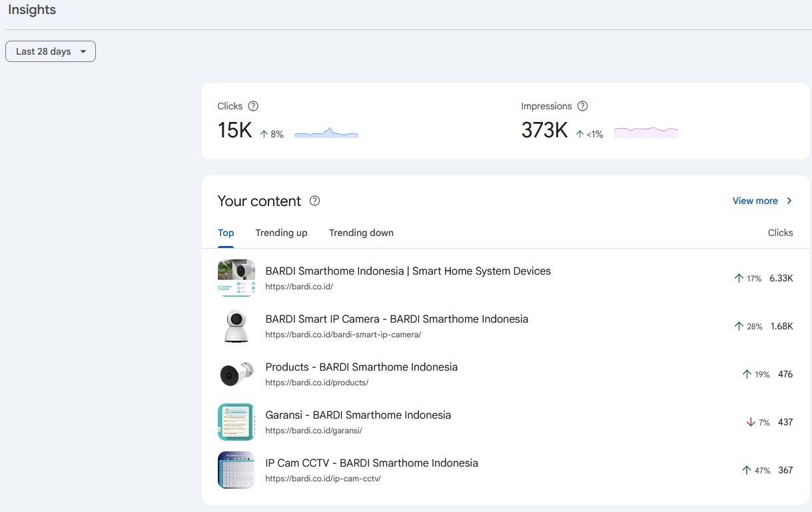The height and width of the screenshot is (512, 812).
Task: Click the green up arrow showing 28%
Action: point(738,326)
